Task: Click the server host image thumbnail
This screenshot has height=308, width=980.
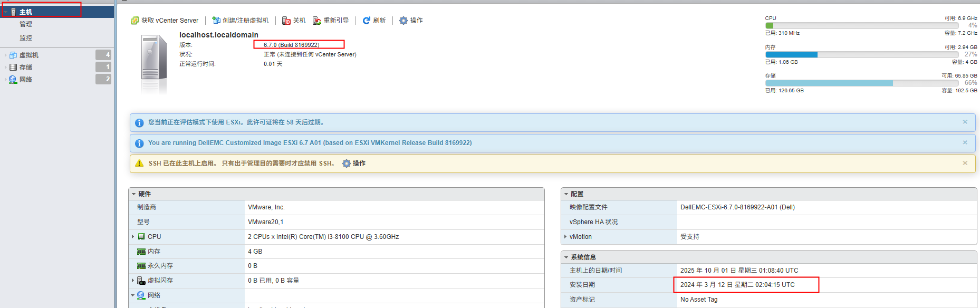Action: 154,64
